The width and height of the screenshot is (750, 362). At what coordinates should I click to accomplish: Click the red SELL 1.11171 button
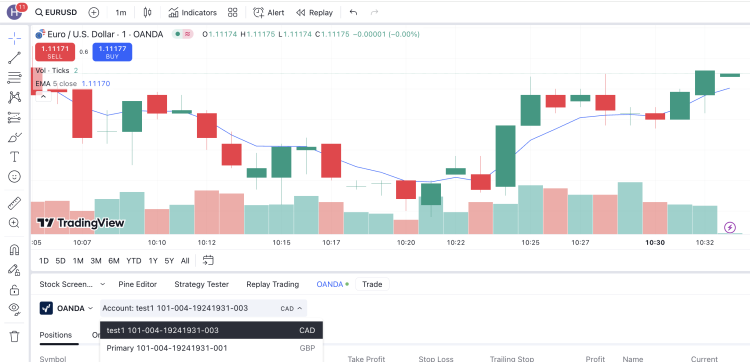pos(55,52)
